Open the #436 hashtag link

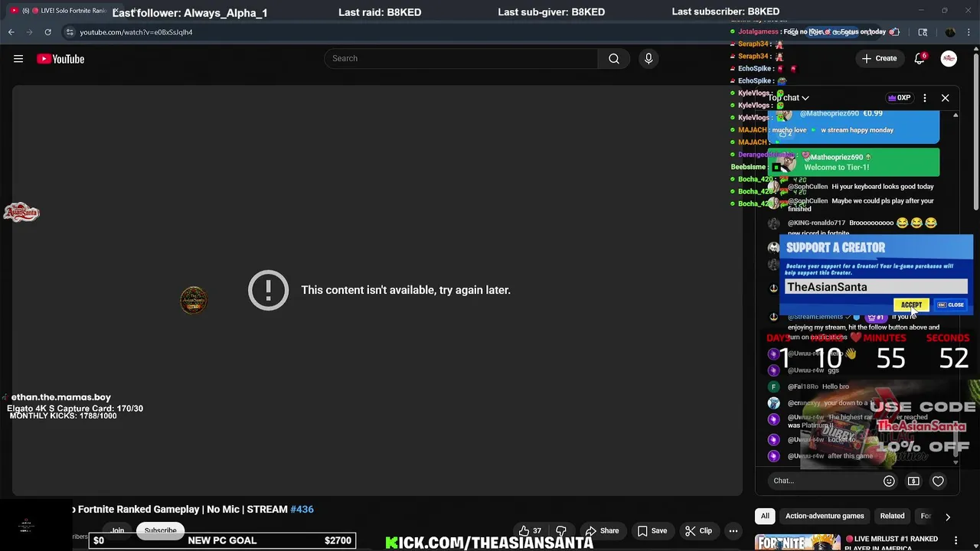(302, 509)
